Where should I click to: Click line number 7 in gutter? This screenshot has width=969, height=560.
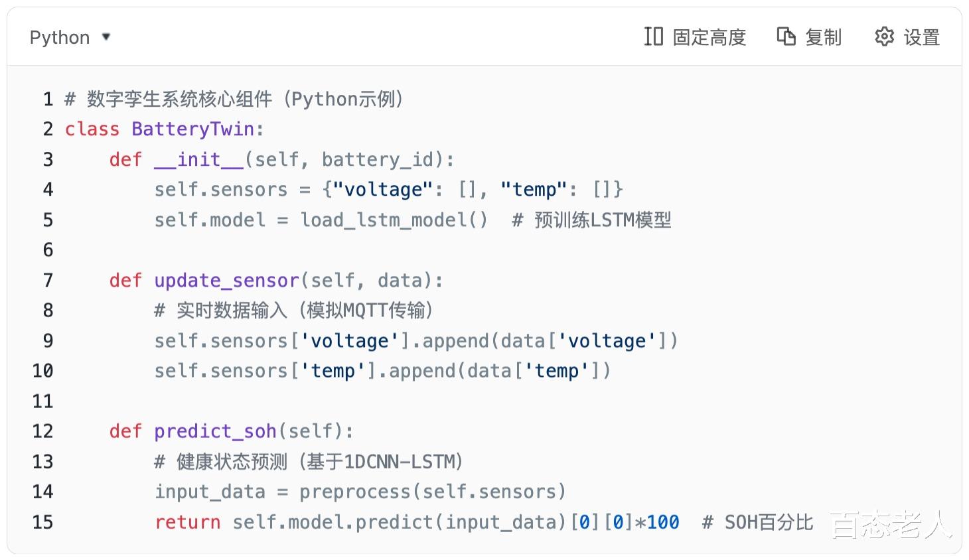(48, 281)
